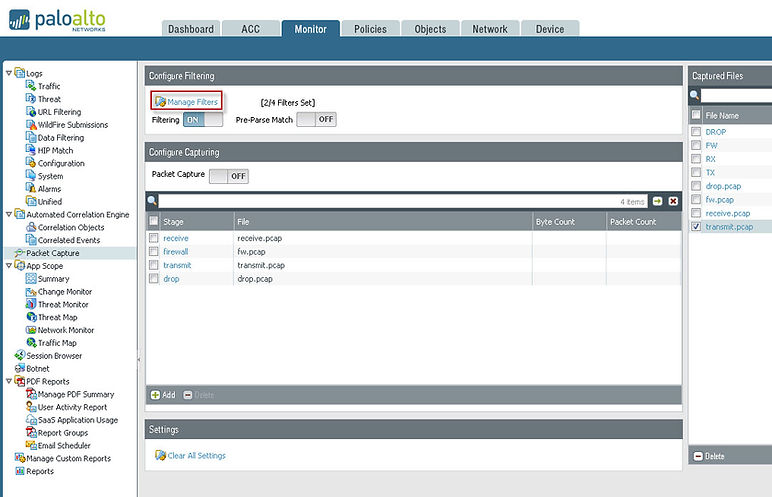Viewport: 772px width, 497px height.
Task: Switch to the ACC tab
Action: (251, 29)
